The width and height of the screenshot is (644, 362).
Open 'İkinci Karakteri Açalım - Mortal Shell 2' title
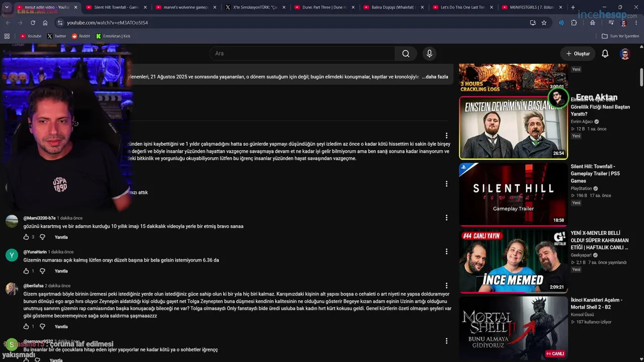(596, 304)
